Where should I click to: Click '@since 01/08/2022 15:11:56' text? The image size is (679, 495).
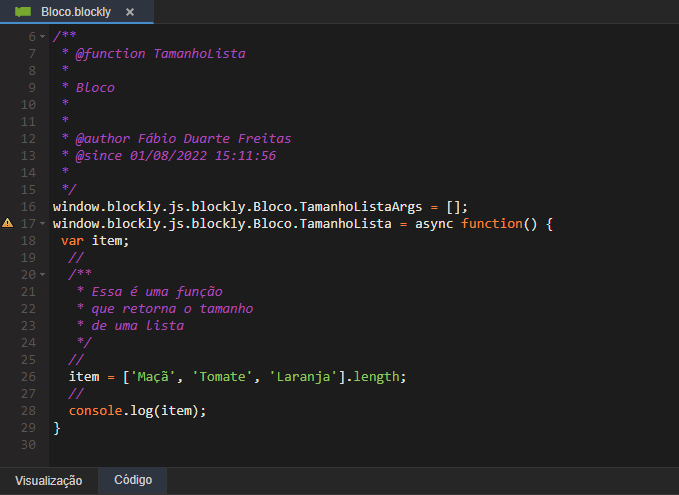[176, 155]
